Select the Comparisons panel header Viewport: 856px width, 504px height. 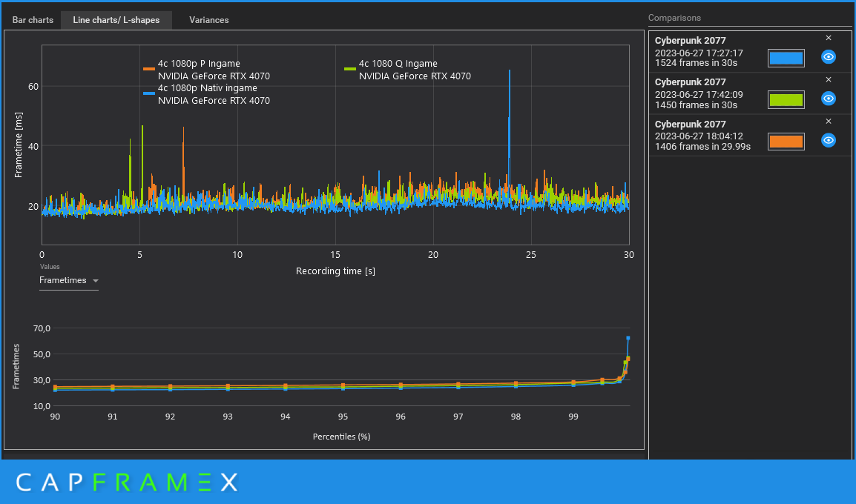coord(674,18)
